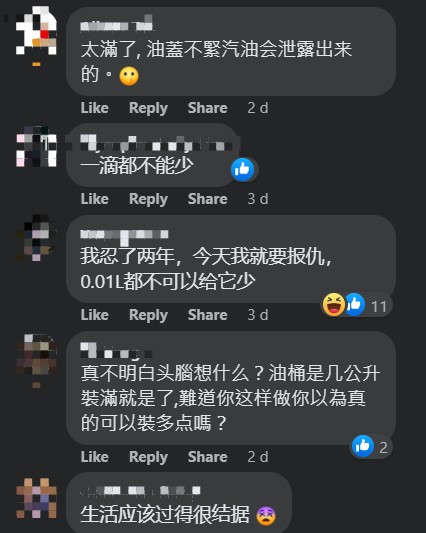This screenshot has height=533, width=426.
Task: Like the 太滿了 comment
Action: [x=95, y=108]
